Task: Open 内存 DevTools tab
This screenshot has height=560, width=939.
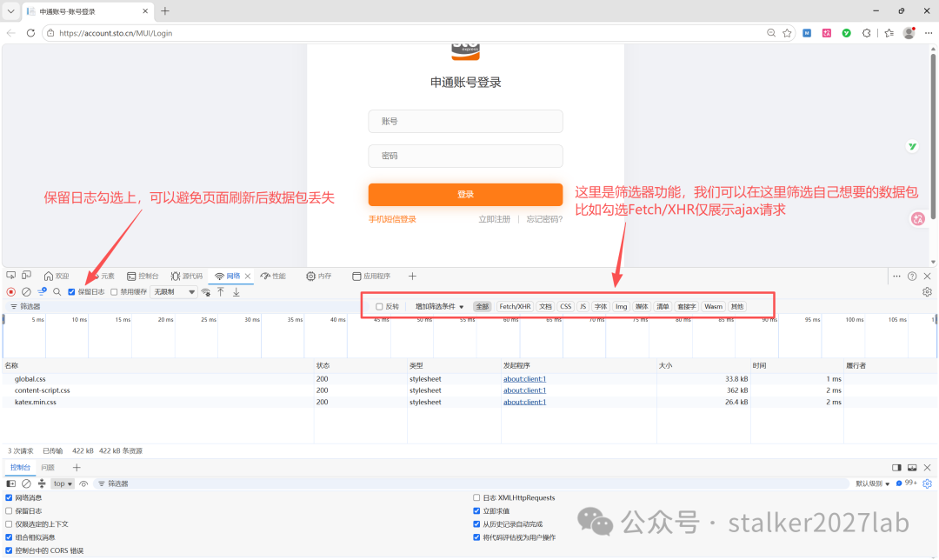Action: 318,277
